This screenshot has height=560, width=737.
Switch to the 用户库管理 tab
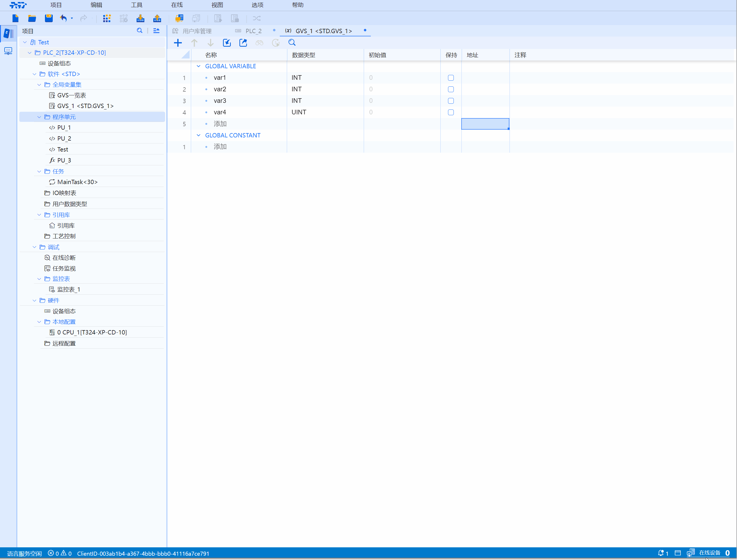coord(197,31)
